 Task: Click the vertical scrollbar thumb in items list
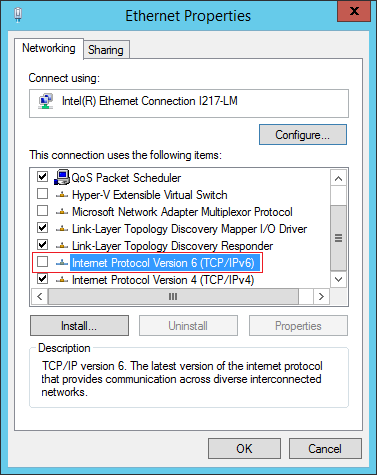pos(339,238)
